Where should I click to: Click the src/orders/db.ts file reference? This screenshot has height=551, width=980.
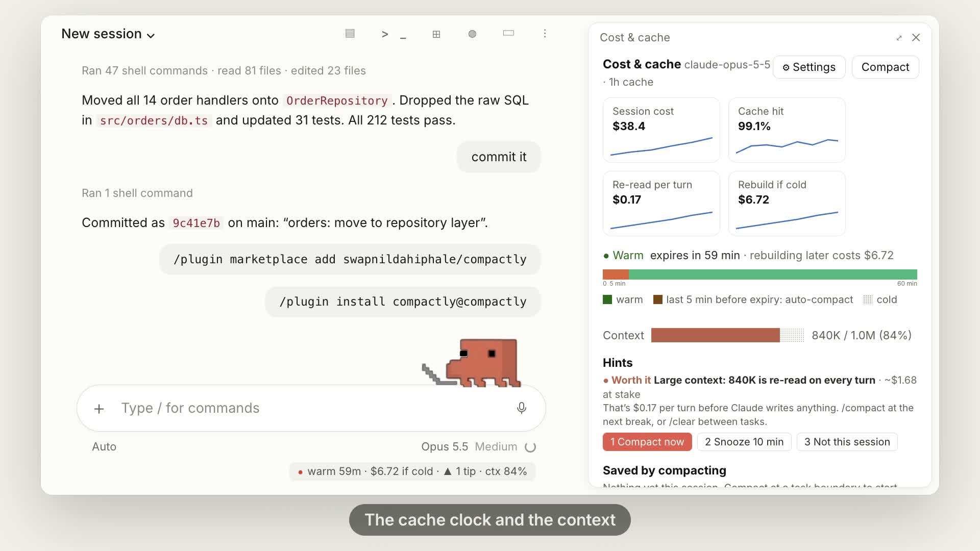154,120
